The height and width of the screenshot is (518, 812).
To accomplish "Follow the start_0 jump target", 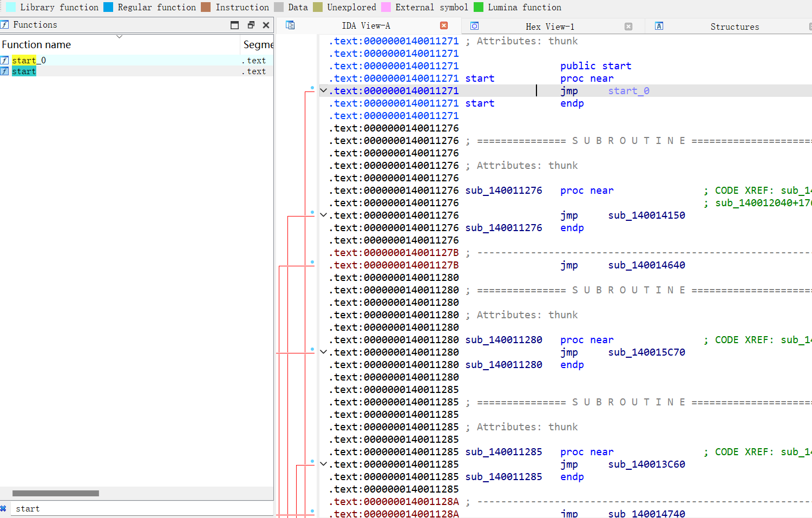I will [628, 91].
